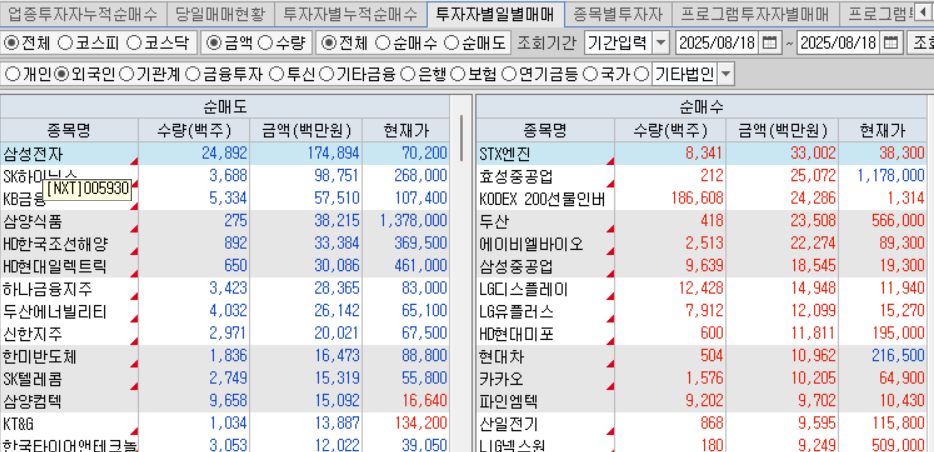Select 현대차 stock row

tap(702, 357)
